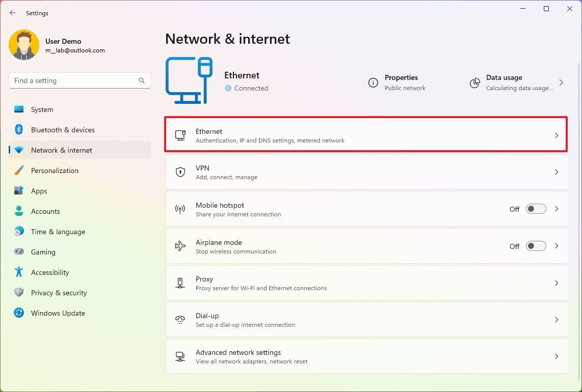Open VPN settings via its chevron
This screenshot has width=582, height=392.
pyautogui.click(x=556, y=172)
